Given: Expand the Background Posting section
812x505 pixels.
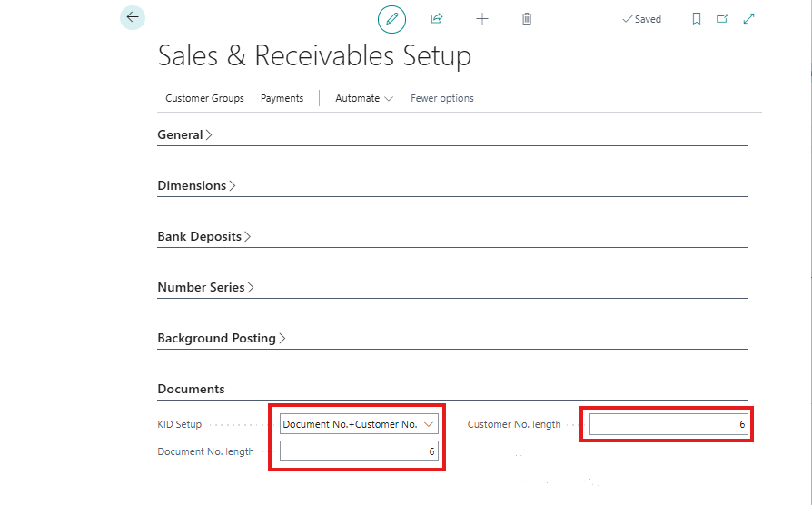Looking at the screenshot, I should pyautogui.click(x=221, y=338).
